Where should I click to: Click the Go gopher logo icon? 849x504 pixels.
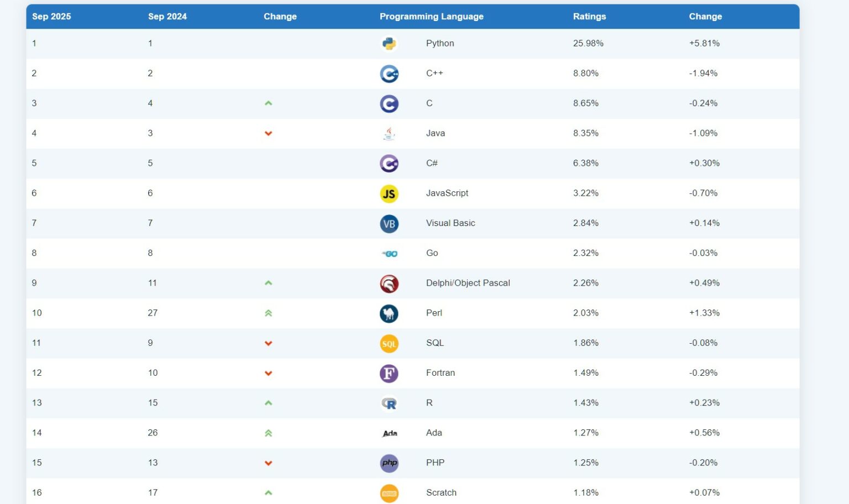point(389,254)
